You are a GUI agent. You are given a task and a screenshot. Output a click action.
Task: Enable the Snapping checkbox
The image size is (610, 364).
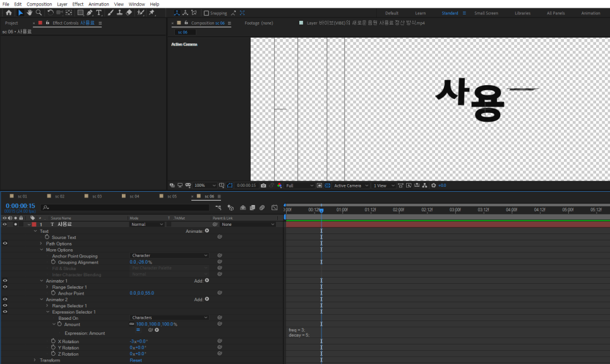tap(206, 13)
